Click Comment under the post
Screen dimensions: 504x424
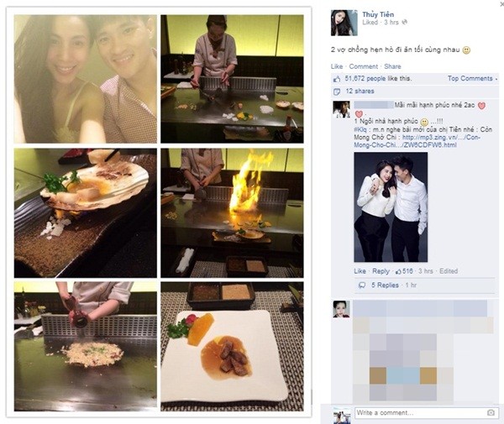tap(363, 66)
